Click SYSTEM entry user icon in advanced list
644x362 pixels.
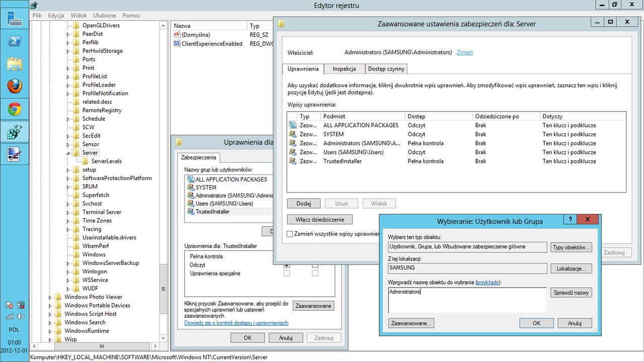pos(293,134)
